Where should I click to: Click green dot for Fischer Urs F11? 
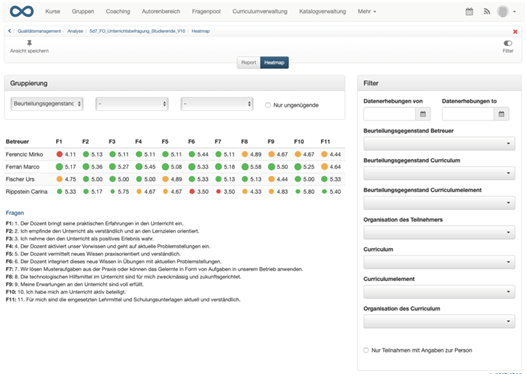click(x=324, y=179)
